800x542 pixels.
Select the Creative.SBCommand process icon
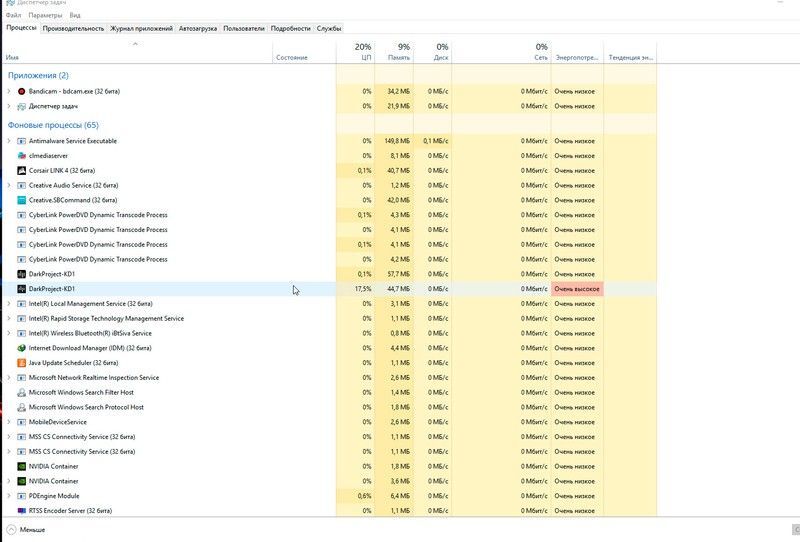21,200
